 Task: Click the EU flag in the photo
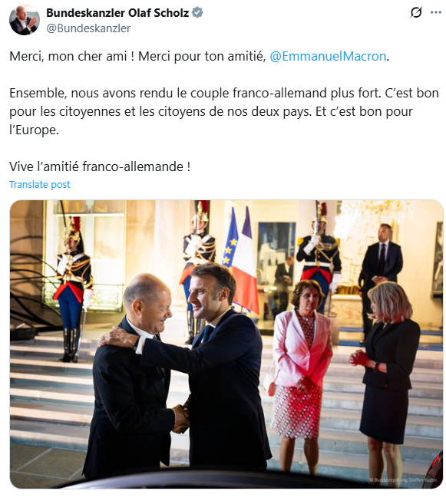pos(230,238)
